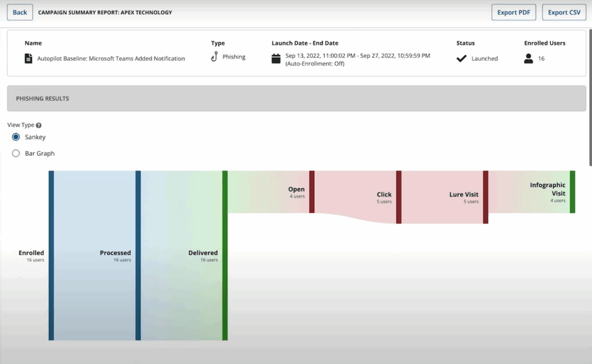This screenshot has height=364, width=592.
Task: Click the Infographic Visit green node bar
Action: (x=572, y=192)
